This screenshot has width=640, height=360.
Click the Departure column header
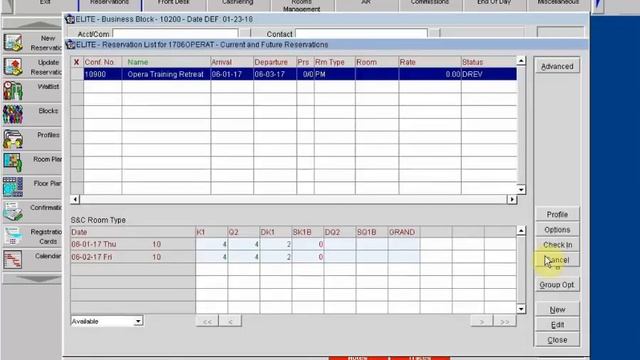275,62
